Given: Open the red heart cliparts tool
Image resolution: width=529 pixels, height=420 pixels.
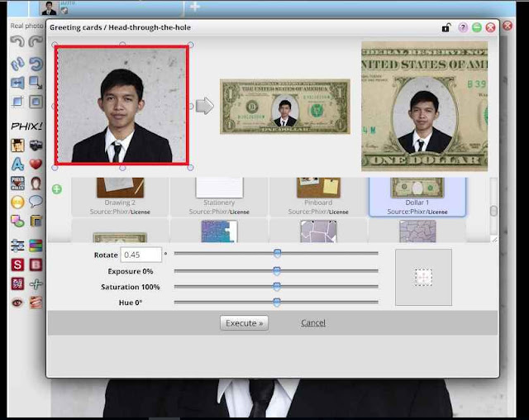Looking at the screenshot, I should [36, 165].
